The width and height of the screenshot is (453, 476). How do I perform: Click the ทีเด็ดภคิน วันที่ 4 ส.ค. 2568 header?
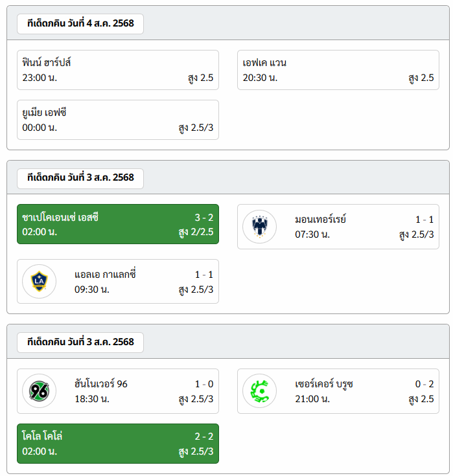click(80, 23)
